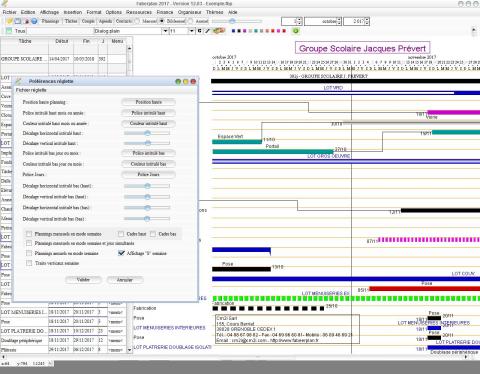The height and width of the screenshot is (374, 480).
Task: Click the yellow pencil icon in top toolbar
Action: point(10,21)
